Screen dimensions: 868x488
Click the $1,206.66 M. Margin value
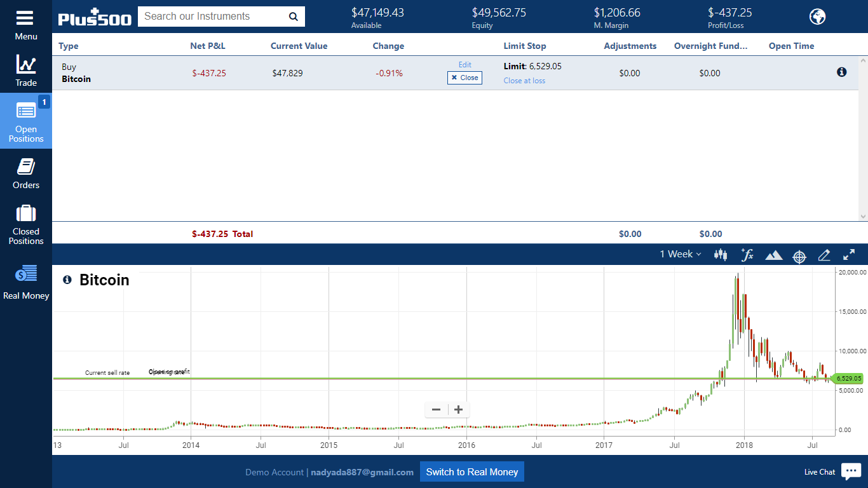(x=617, y=12)
